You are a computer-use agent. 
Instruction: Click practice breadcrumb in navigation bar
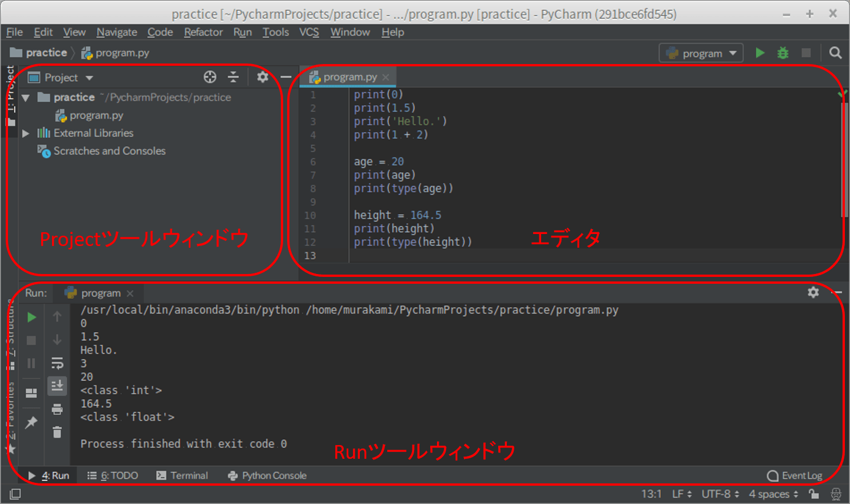point(39,53)
